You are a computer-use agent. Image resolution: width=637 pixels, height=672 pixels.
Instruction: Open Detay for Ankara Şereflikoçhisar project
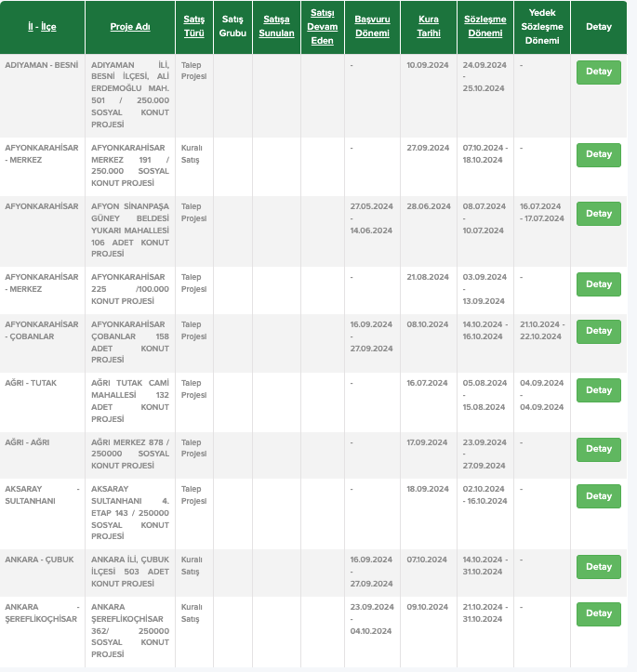coord(599,614)
